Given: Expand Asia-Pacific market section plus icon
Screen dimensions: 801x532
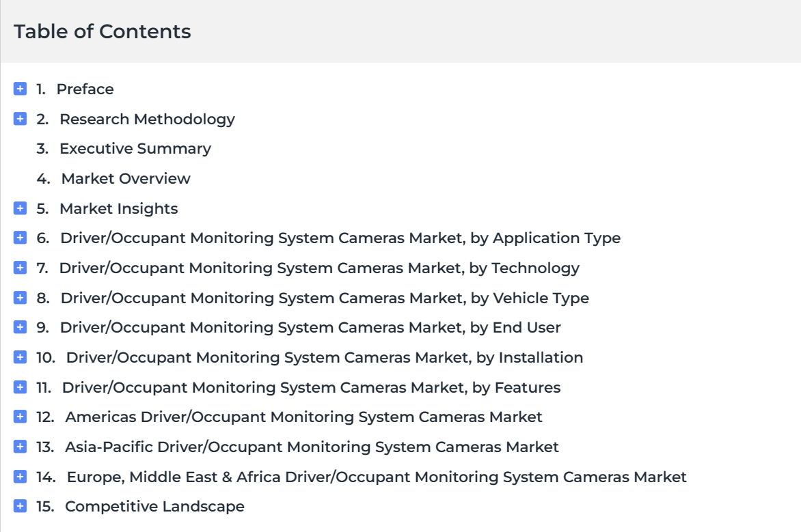Looking at the screenshot, I should click(x=20, y=447).
